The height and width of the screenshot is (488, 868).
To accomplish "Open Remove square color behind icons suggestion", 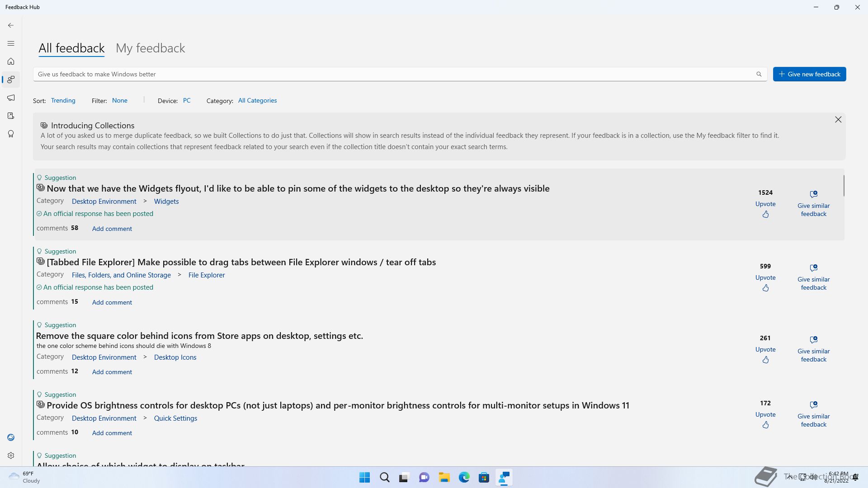I will pyautogui.click(x=199, y=336).
